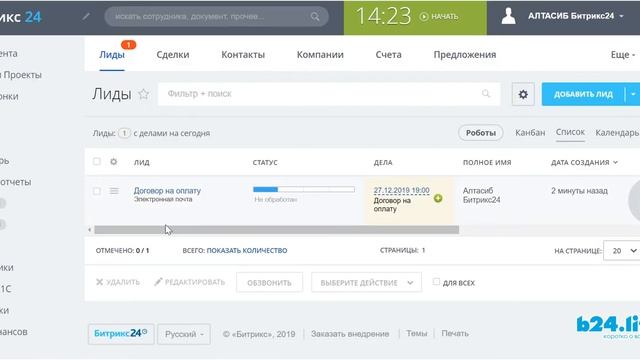The image size is (640, 360).
Task: Click the search magnifier in top bar
Action: pyautogui.click(x=315, y=17)
